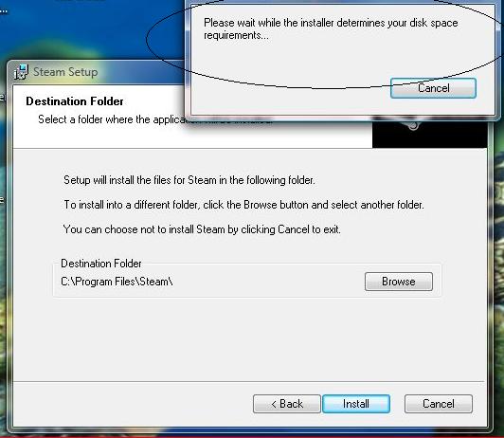Cancel setup using bottom Cancel button
The width and height of the screenshot is (504, 438).
(x=439, y=404)
